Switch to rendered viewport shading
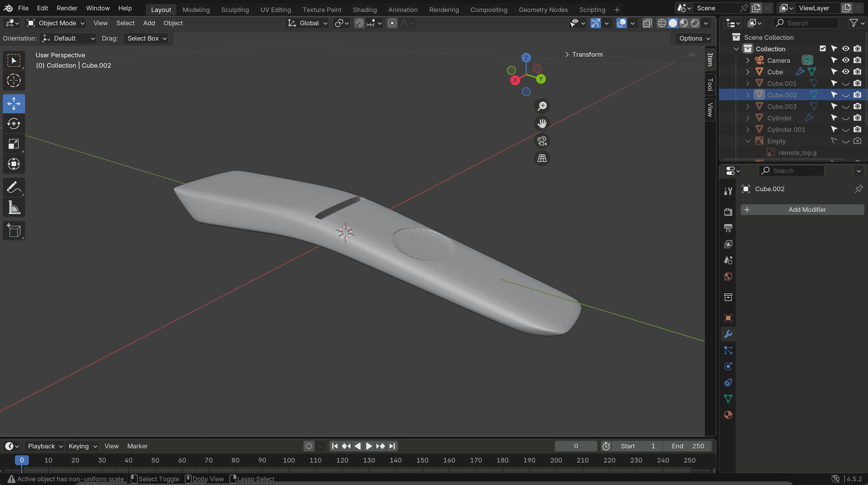Viewport: 868px width, 485px height. tap(695, 23)
